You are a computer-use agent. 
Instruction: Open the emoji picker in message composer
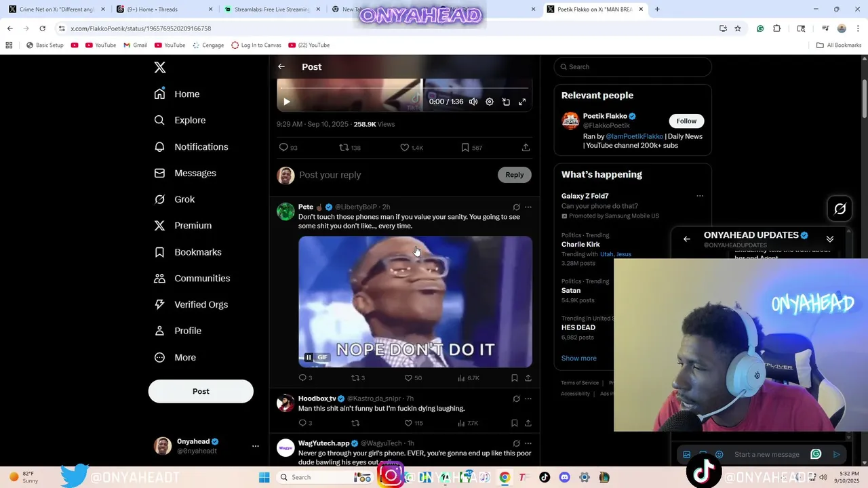719,455
